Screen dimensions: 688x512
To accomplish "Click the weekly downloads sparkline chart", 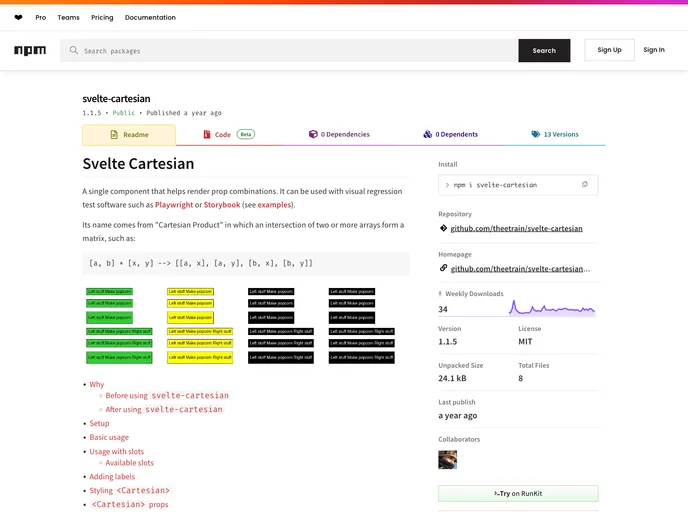I will coord(552,308).
